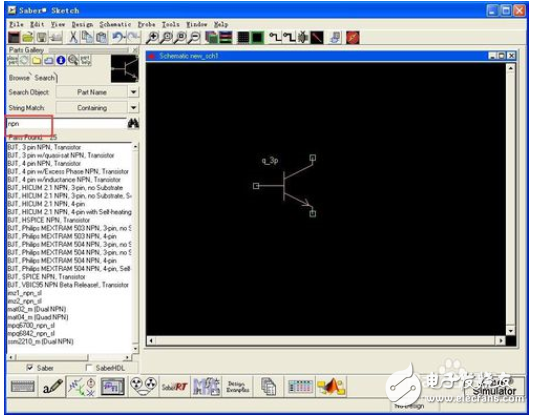Click the tape reels icon in bottom bar
The height and width of the screenshot is (415, 533).
coord(143,387)
